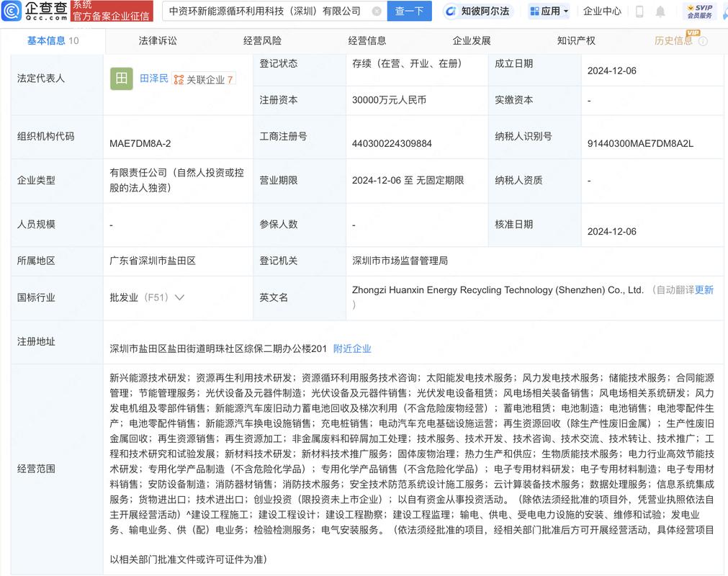Click the related enterprises tree icon
728x576 pixels.
pyautogui.click(x=179, y=79)
